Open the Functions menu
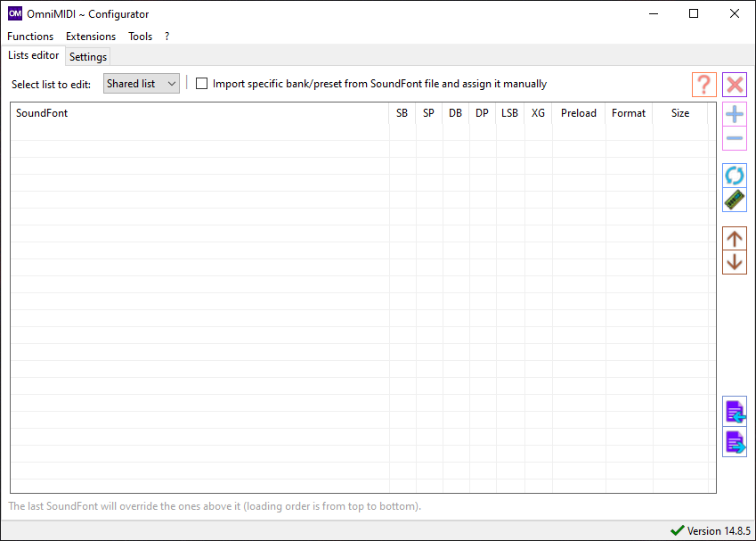 click(30, 37)
